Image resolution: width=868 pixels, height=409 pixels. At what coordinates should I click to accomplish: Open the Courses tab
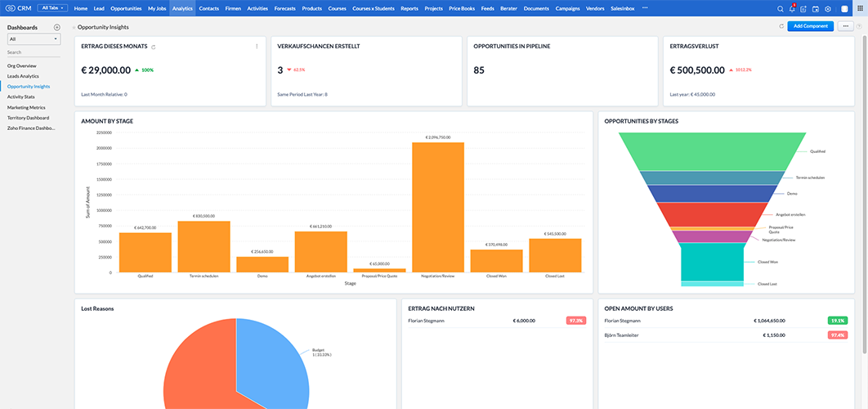tap(337, 9)
